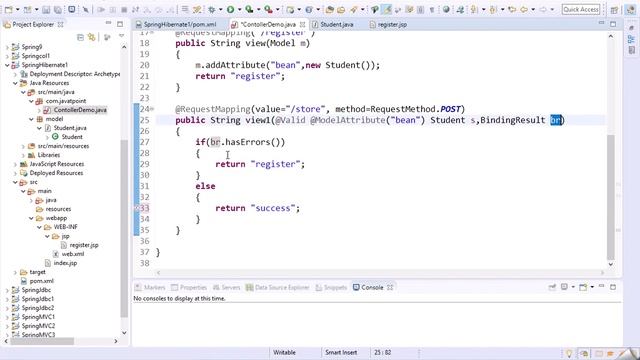The height and width of the screenshot is (360, 640).
Task: Click the editor vertical scrollbar
Action: pos(611,197)
